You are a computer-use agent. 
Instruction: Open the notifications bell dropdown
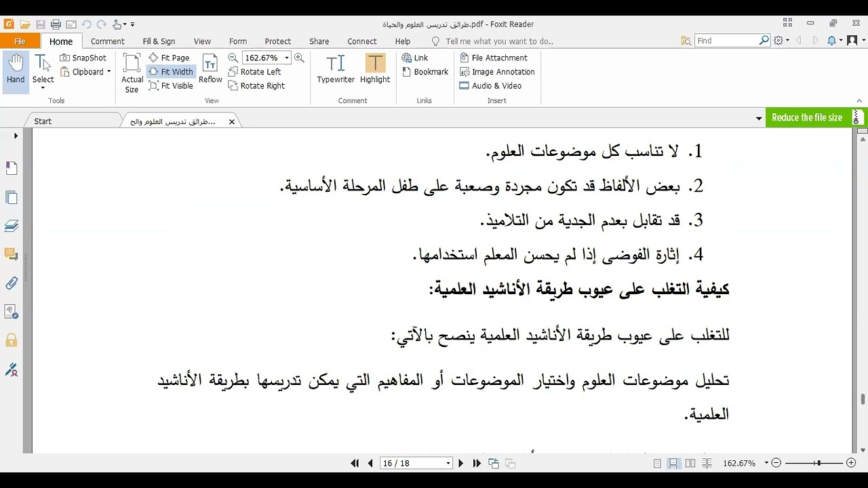click(835, 41)
